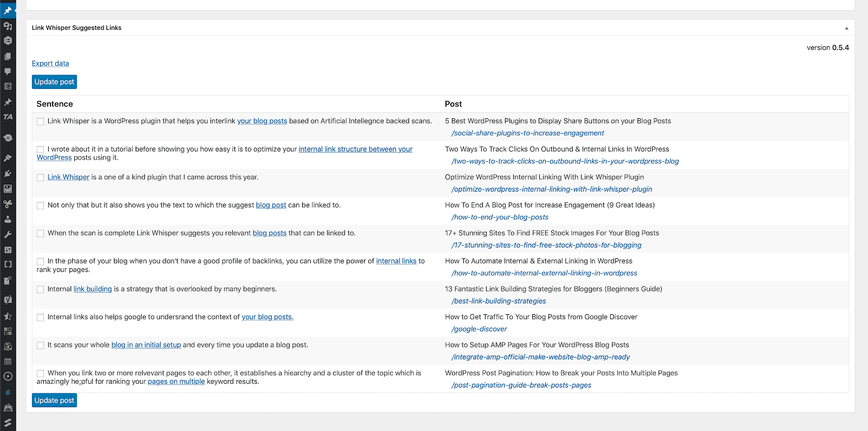Open Yoast SEO icon in sidebar
The width and height of the screenshot is (868, 431).
coord(8,300)
